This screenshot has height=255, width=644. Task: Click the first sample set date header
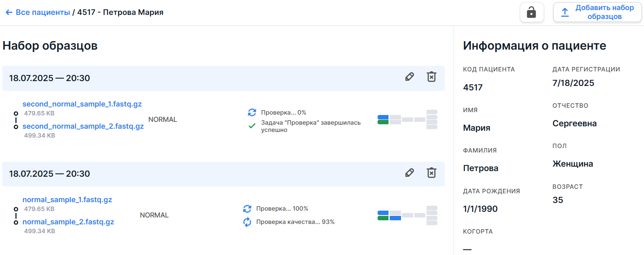pyautogui.click(x=50, y=78)
